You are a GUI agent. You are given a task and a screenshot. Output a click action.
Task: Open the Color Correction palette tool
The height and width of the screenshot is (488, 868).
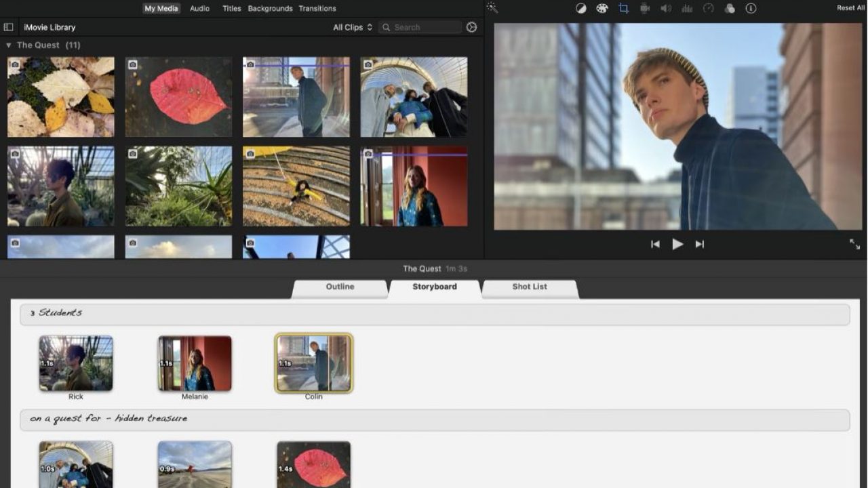(602, 8)
